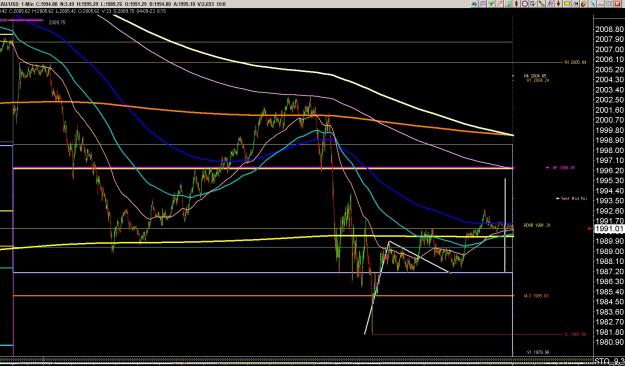Click the purple lines toolbar icon
Image resolution: width=625 pixels, height=366 pixels.
pyautogui.click(x=482, y=4)
